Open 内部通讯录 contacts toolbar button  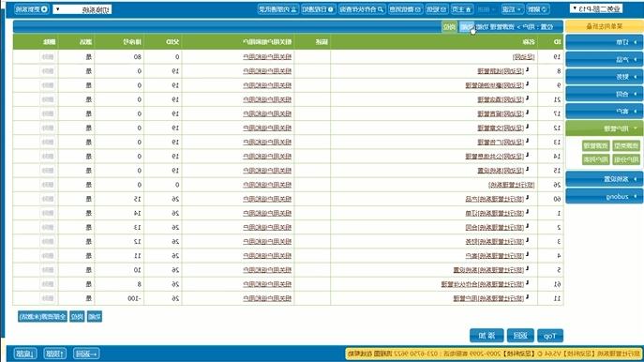278,9
